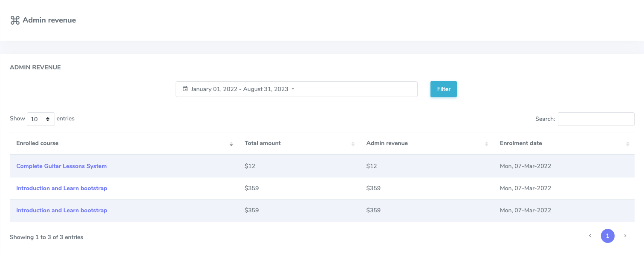Viewport: 644px width, 254px height.
Task: Go to previous page using left chevron
Action: coord(590,236)
